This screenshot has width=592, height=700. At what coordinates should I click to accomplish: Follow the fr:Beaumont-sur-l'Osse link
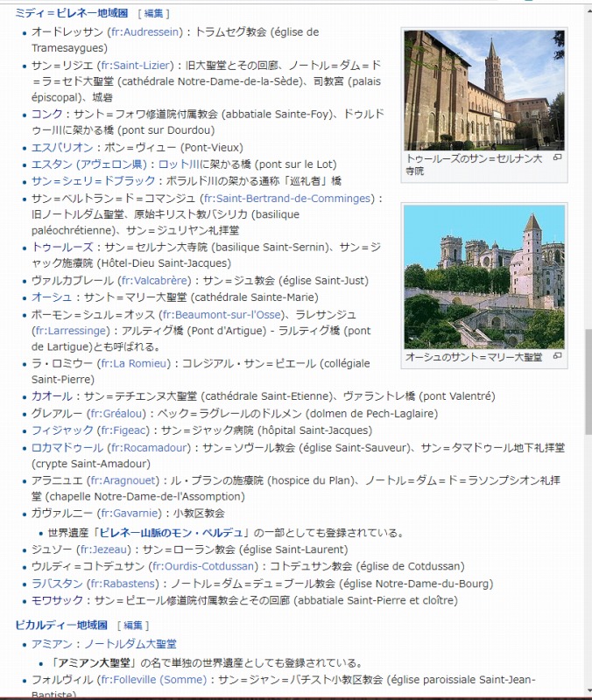222,315
